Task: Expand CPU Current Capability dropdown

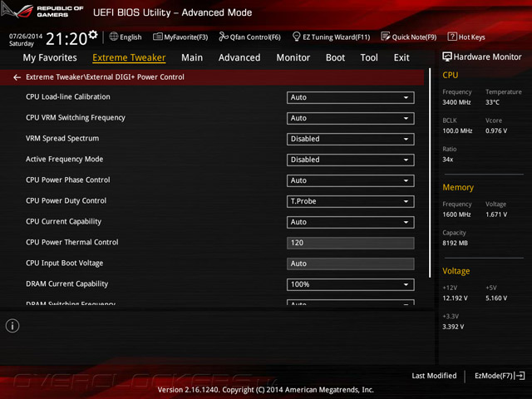Action: tap(351, 222)
